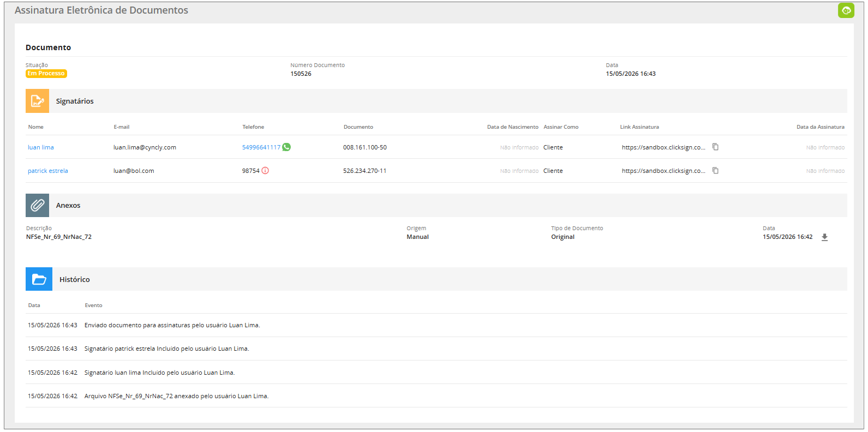Copy luan lima's signature link
The width and height of the screenshot is (868, 432).
click(x=715, y=147)
